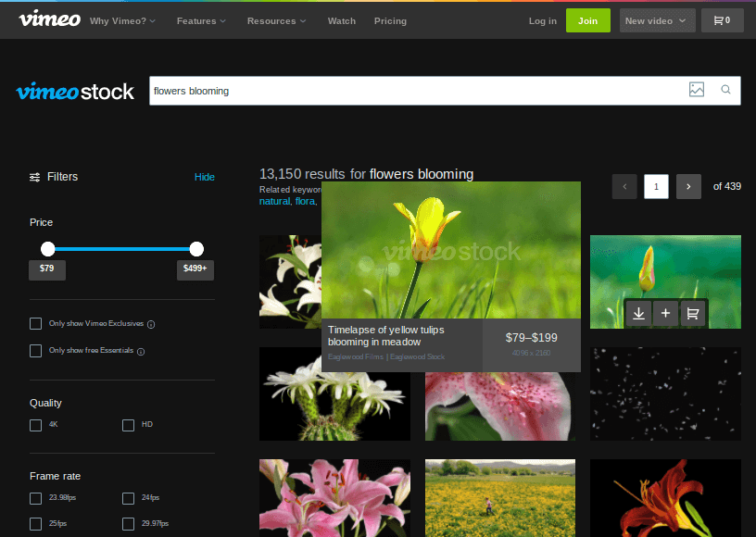Image resolution: width=756 pixels, height=537 pixels.
Task: Expand the Why Vimeo? dropdown
Action: [x=122, y=20]
